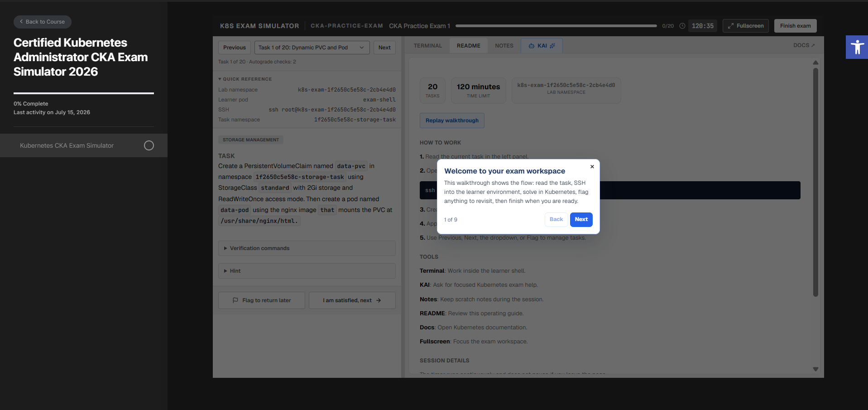The width and height of the screenshot is (868, 410).
Task: Click the exam progress bar
Action: point(556,26)
